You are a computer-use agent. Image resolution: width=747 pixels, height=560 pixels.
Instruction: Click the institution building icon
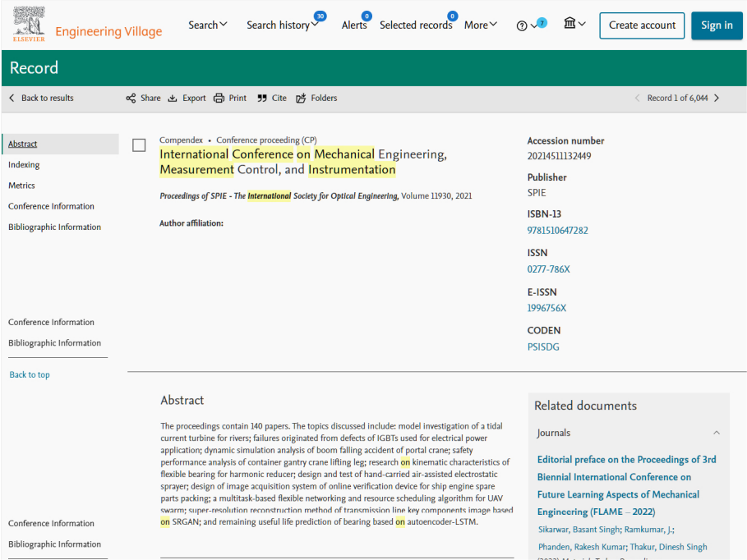(x=569, y=23)
